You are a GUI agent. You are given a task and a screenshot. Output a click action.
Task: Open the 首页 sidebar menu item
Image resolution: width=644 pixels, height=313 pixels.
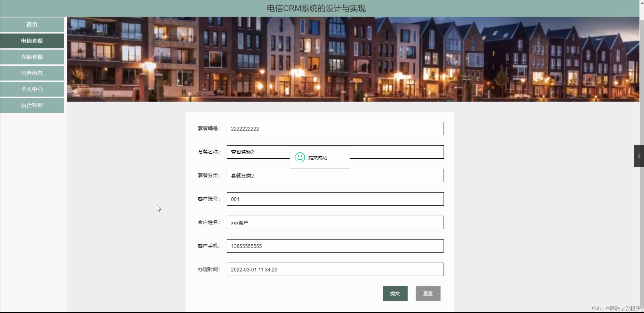(x=32, y=25)
